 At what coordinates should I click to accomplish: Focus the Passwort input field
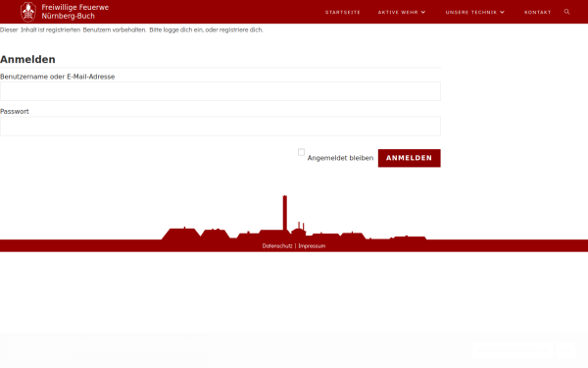point(220,127)
